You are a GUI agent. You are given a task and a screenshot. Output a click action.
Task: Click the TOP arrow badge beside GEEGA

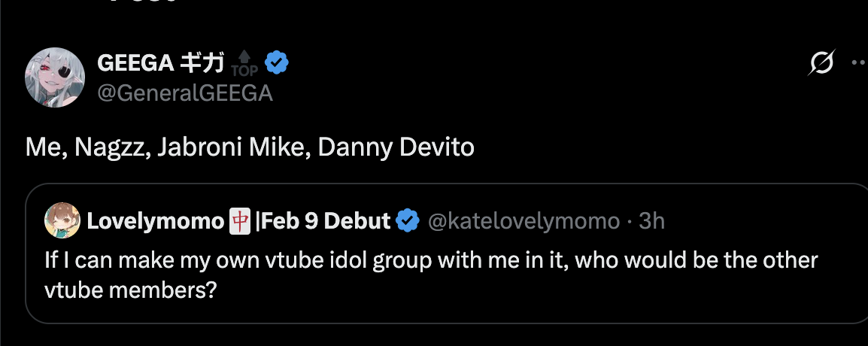coord(243,65)
